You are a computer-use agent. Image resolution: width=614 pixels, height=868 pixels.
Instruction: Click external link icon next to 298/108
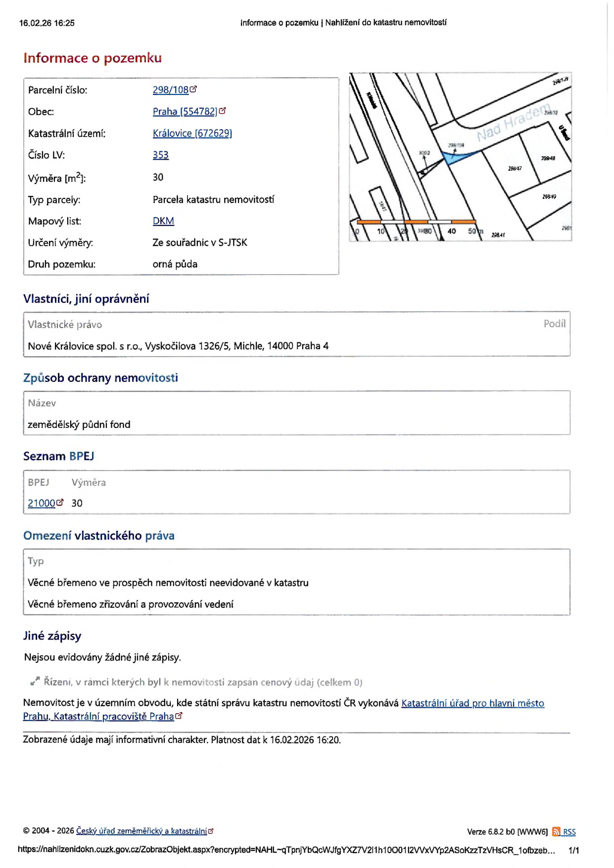193,90
